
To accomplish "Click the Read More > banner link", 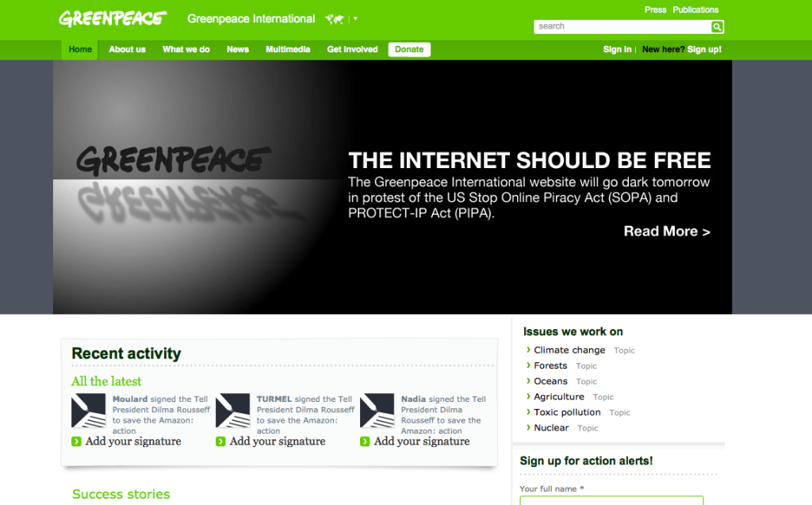I will [x=666, y=231].
